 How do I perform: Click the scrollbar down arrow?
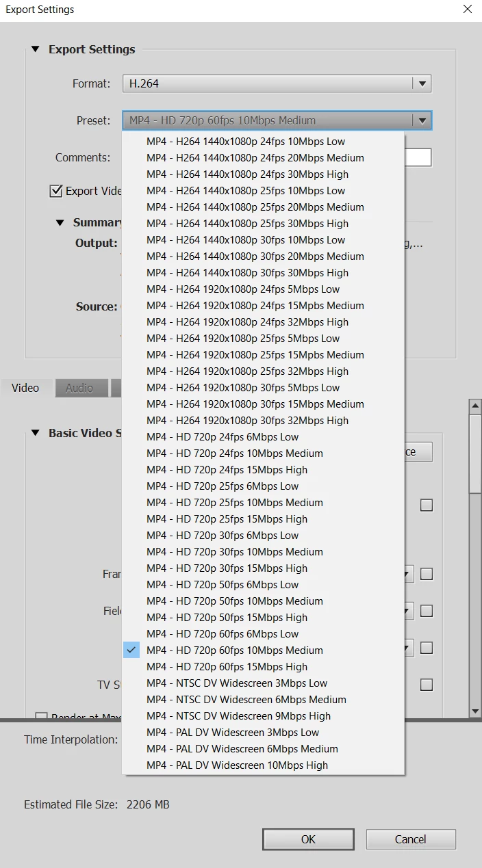[x=475, y=711]
